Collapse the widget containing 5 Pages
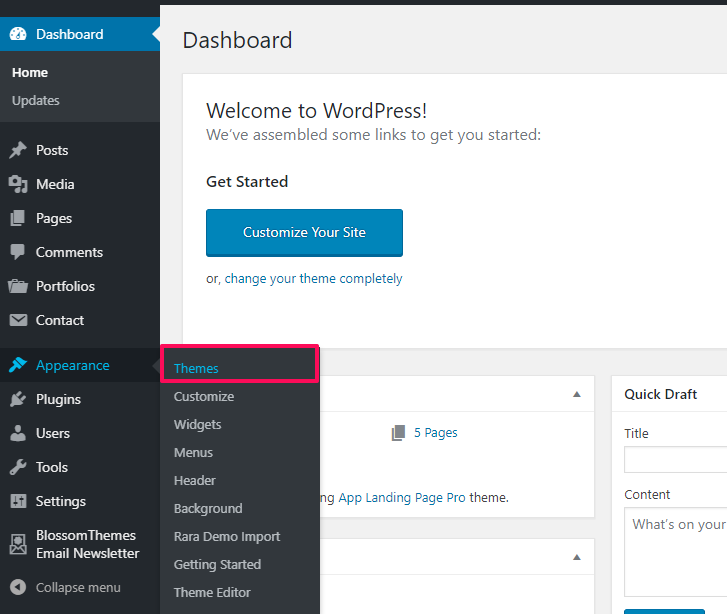This screenshot has height=614, width=727. coord(576,394)
